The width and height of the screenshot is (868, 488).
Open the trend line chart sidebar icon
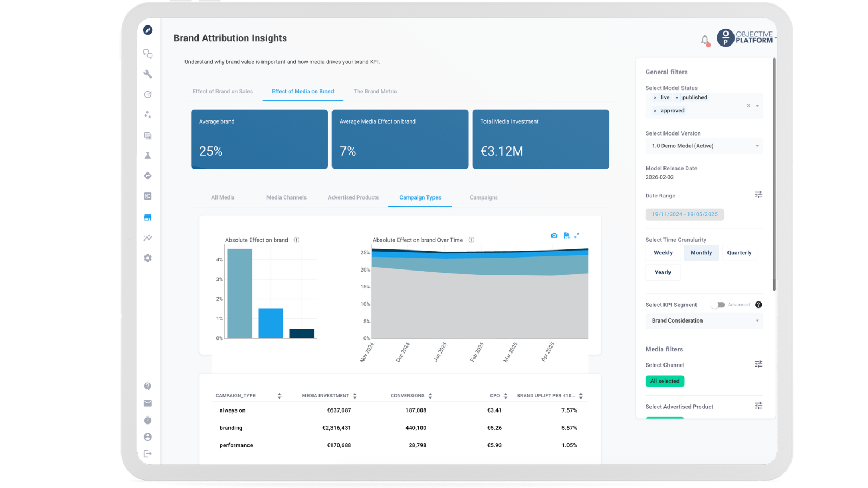(x=148, y=237)
